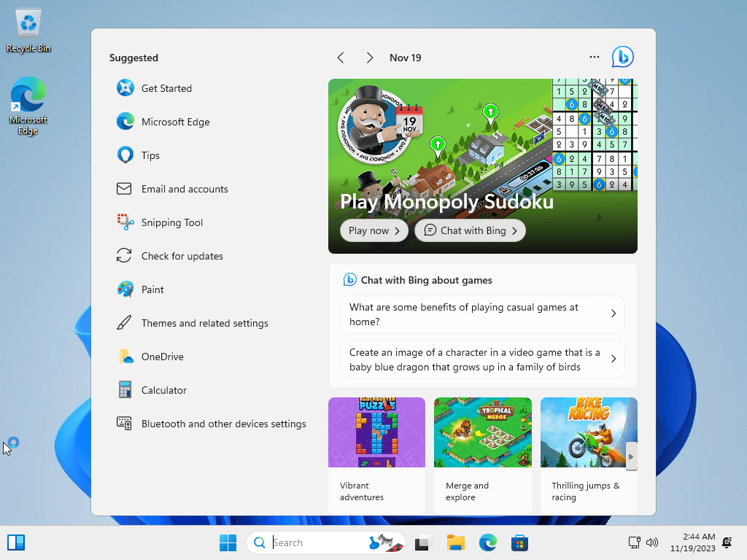Open the volume speaker tray icon
The height and width of the screenshot is (560, 747).
pos(651,542)
